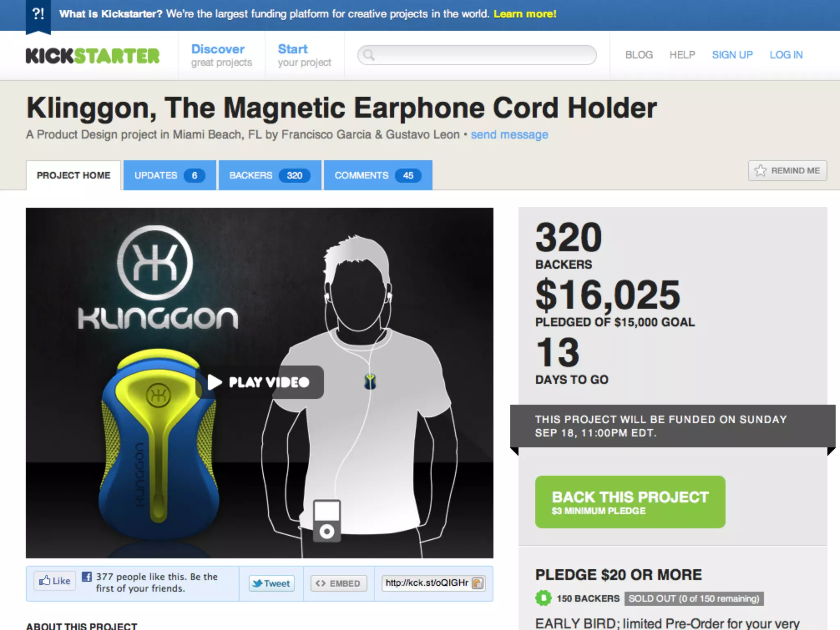This screenshot has height=630, width=840.
Task: Click the ?! banner badge icon
Action: pyautogui.click(x=38, y=16)
